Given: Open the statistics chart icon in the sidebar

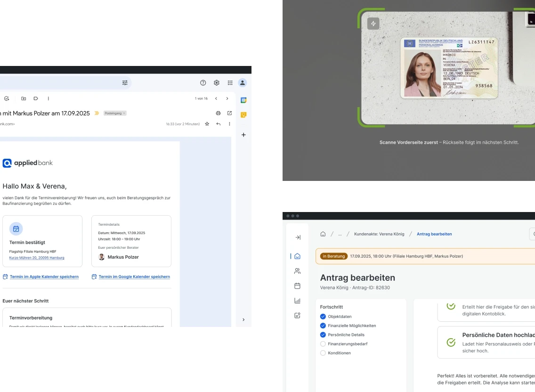Looking at the screenshot, I should click(x=297, y=300).
